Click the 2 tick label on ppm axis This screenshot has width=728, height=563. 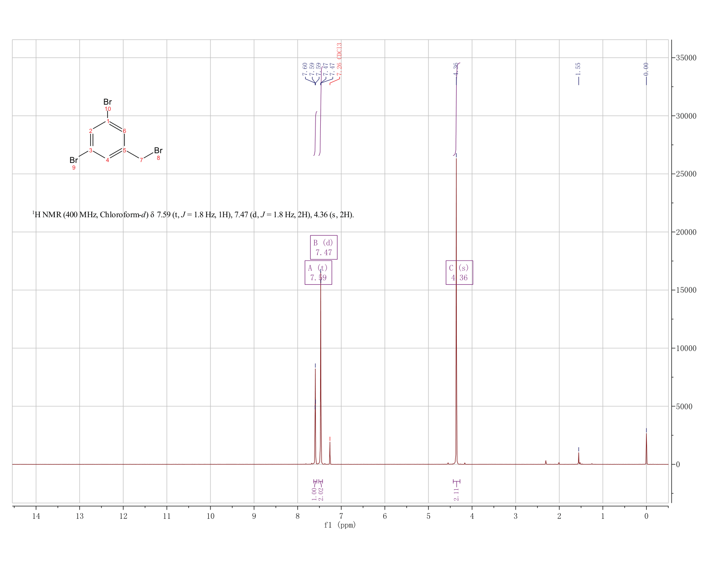point(559,516)
